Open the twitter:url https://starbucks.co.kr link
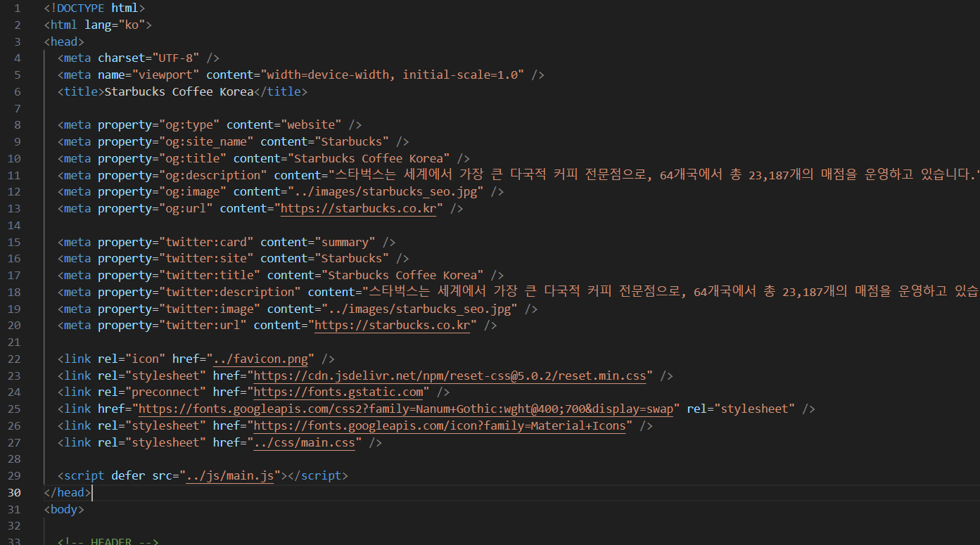980x545 pixels. 393,326
